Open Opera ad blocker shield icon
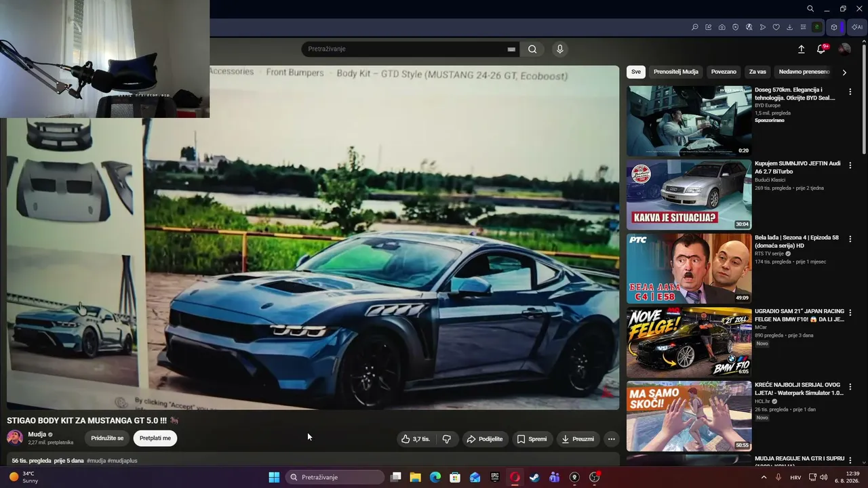 pyautogui.click(x=735, y=27)
